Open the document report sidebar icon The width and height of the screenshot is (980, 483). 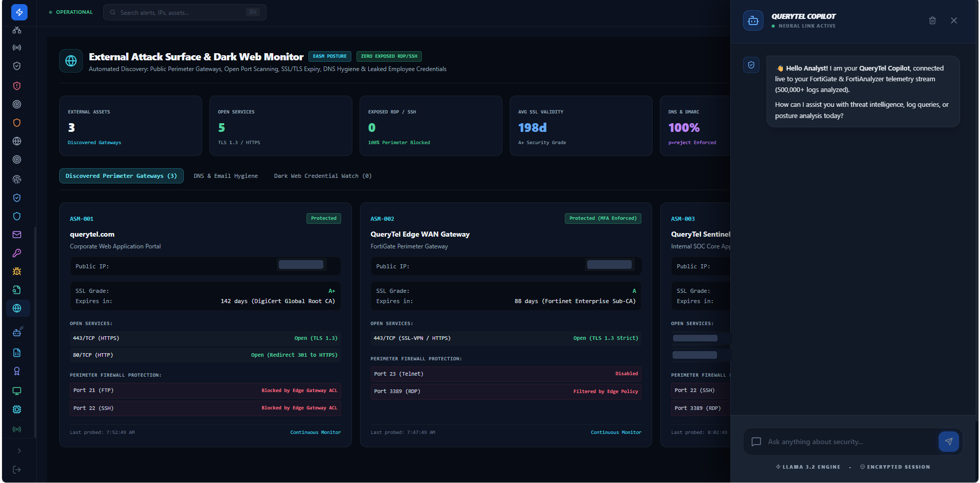(x=17, y=353)
